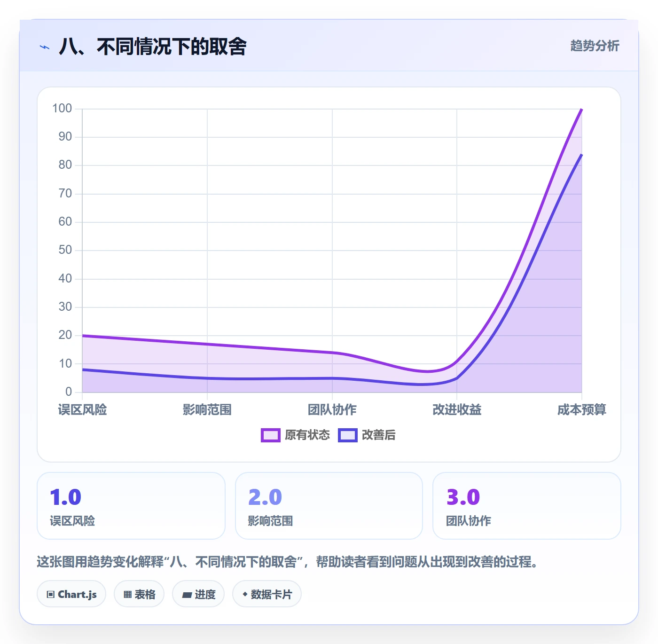Open the 1.0 误区风险 stat card
The image size is (658, 644).
point(131,506)
